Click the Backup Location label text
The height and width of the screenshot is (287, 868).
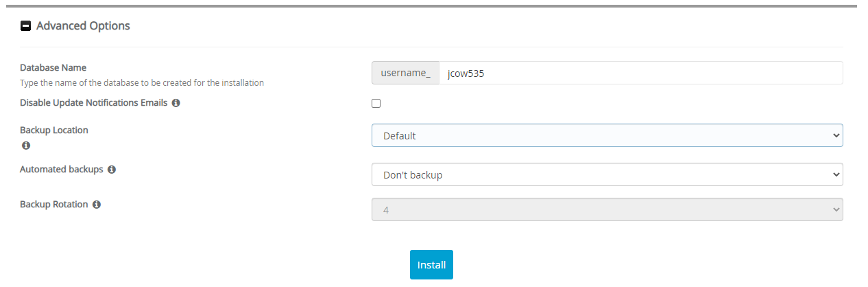point(54,130)
